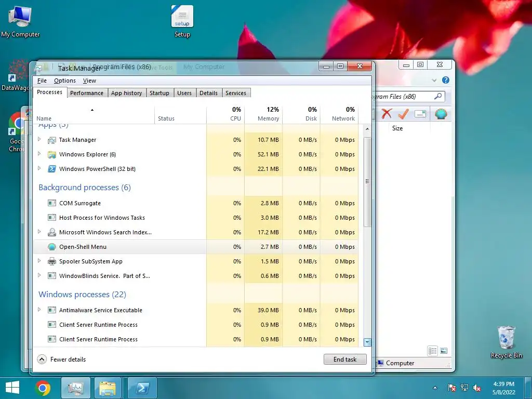
Task: Click the Open-Shell Menu row icon
Action: tap(51, 247)
